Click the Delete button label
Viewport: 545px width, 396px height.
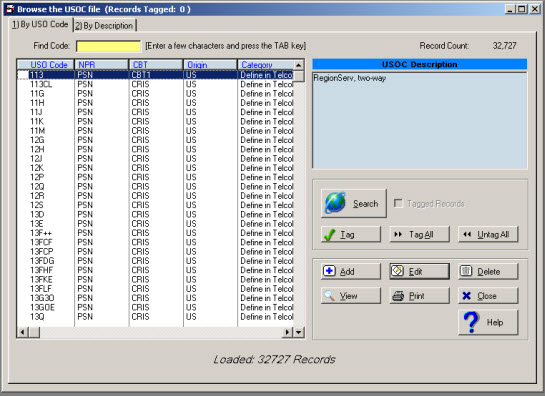coord(488,272)
